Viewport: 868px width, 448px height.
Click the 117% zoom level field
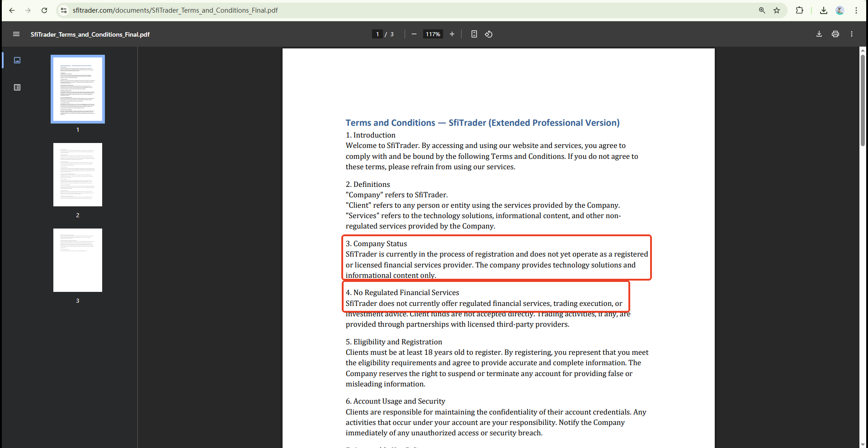433,34
